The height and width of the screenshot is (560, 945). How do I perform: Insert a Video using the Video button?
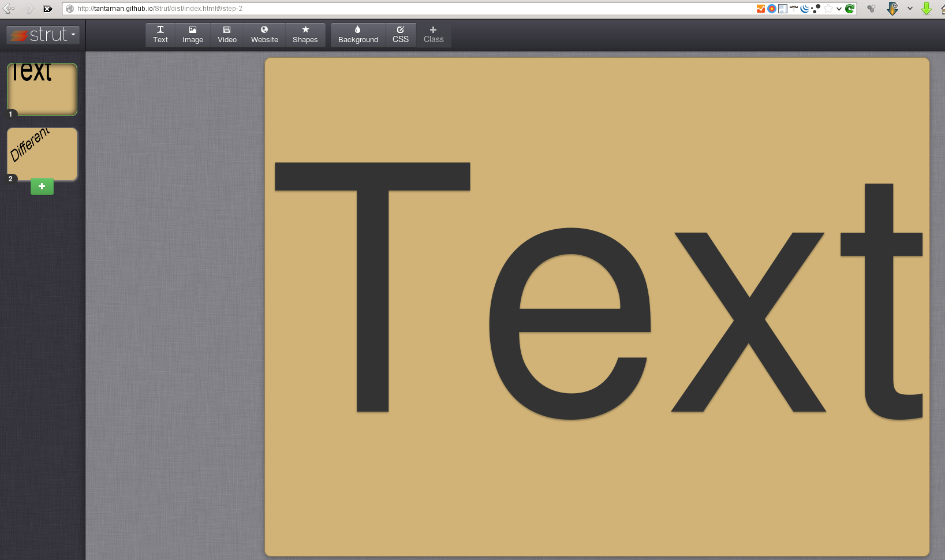pos(227,35)
